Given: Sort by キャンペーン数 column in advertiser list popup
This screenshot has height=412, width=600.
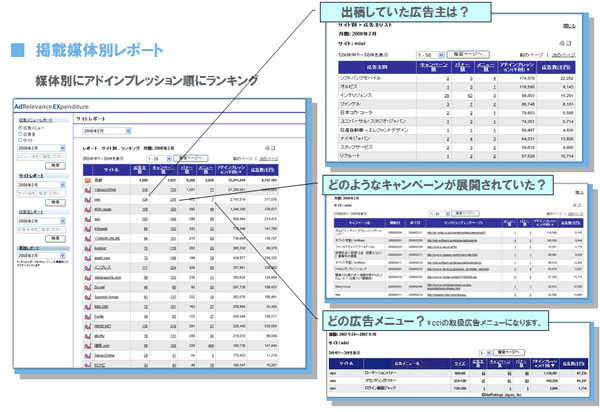Looking at the screenshot, I should click(x=433, y=67).
